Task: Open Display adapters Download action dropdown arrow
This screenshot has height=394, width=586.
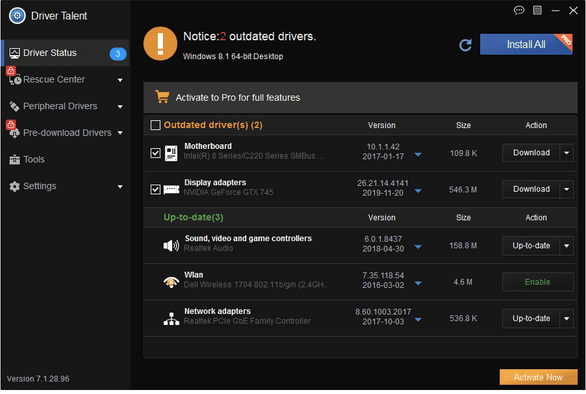Action: tap(567, 190)
